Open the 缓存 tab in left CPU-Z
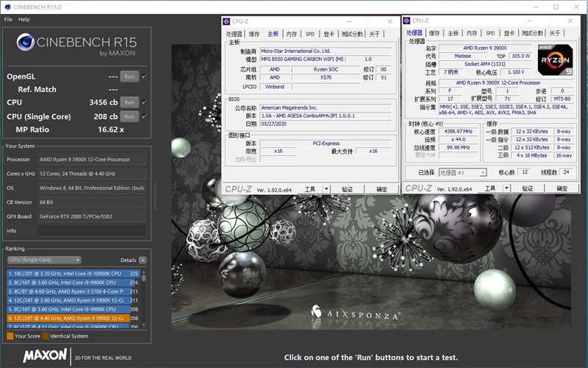Screen dimensions: 588x368 pos(254,34)
